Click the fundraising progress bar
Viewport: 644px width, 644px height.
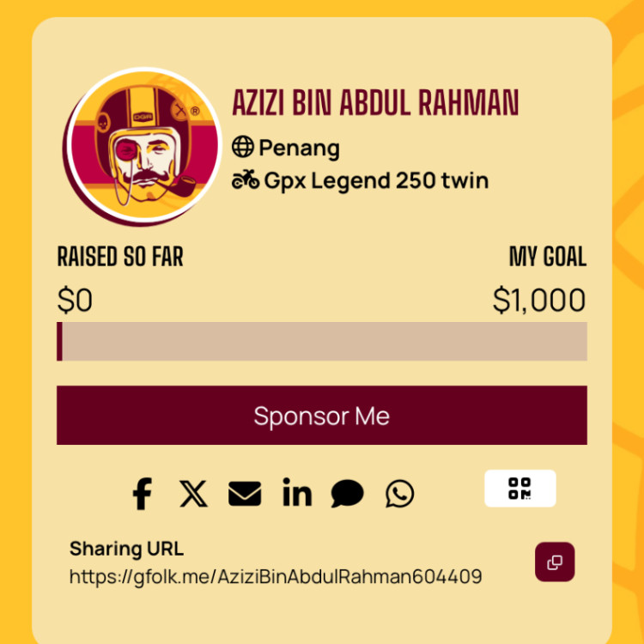click(322, 341)
